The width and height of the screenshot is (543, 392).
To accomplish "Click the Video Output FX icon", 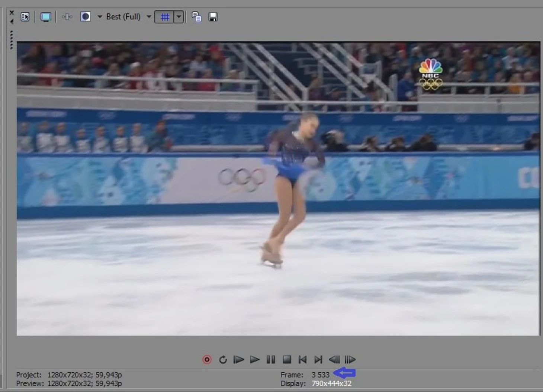I will point(67,17).
